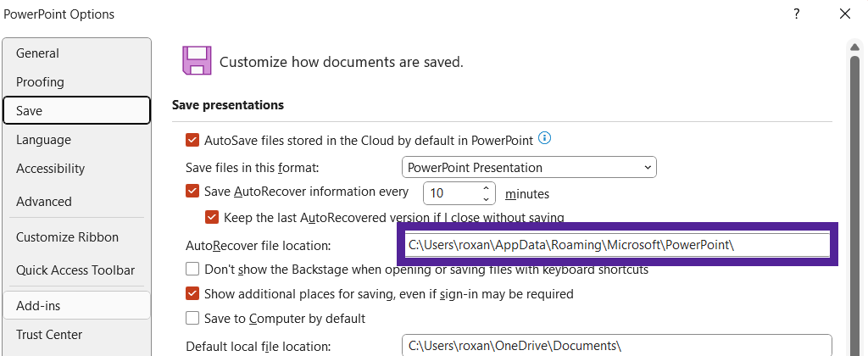This screenshot has height=356, width=868.
Task: Click the info icon next to AutoSave
Action: pos(545,138)
